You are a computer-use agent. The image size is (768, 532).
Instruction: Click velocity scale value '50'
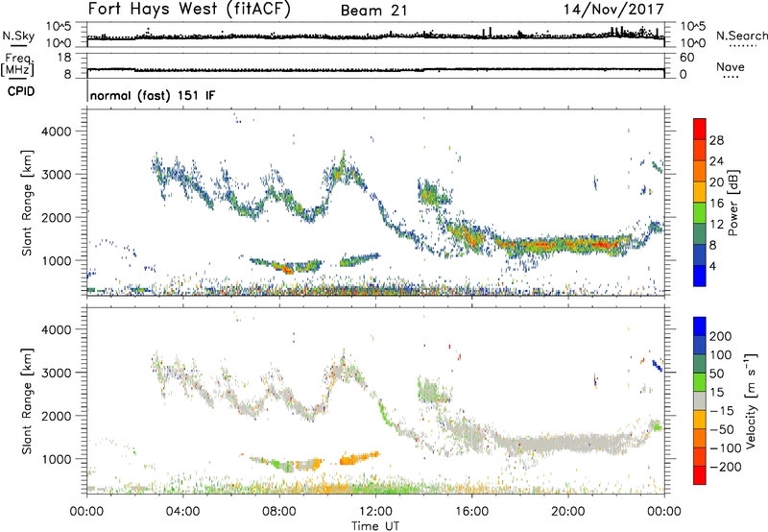tap(716, 374)
